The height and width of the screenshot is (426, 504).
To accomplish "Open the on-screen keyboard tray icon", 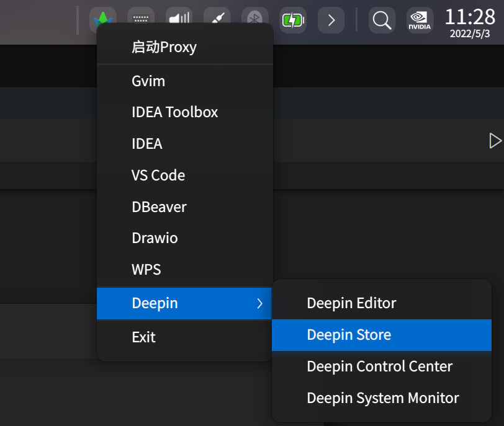I will click(x=140, y=20).
